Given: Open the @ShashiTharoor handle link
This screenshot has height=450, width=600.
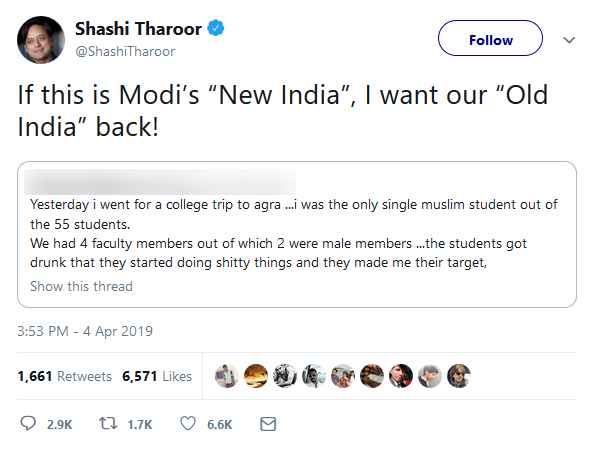Looking at the screenshot, I should coord(125,51).
